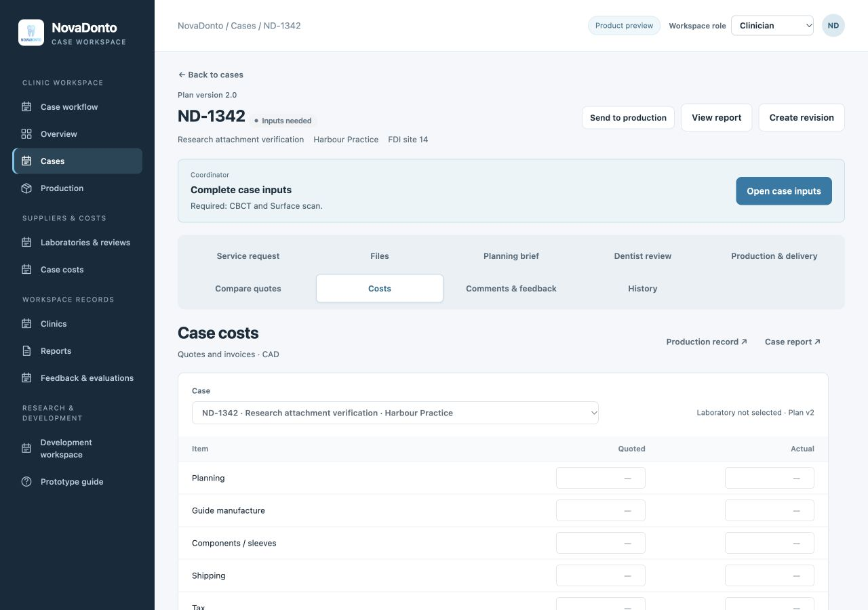Select the Compare quotes tab
This screenshot has height=610, width=868.
click(248, 289)
